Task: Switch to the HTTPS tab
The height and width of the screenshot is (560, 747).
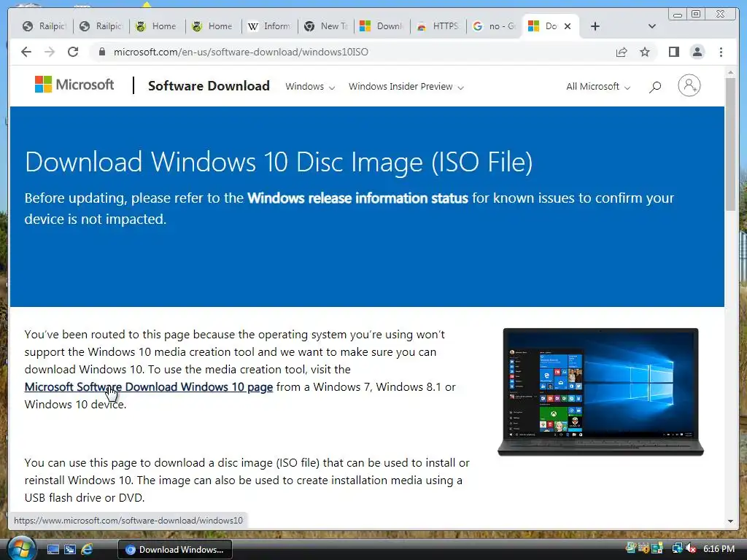Action: click(438, 26)
